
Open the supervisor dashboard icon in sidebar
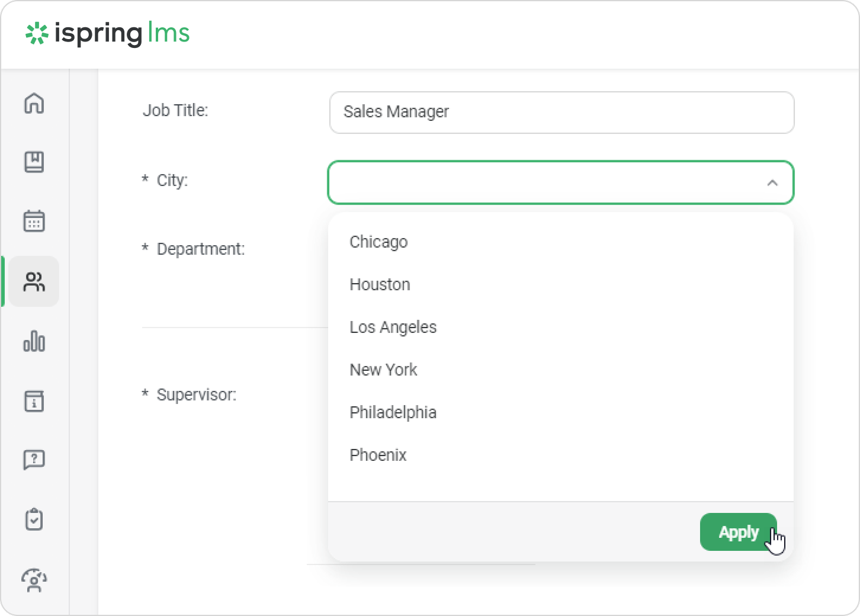tap(34, 580)
